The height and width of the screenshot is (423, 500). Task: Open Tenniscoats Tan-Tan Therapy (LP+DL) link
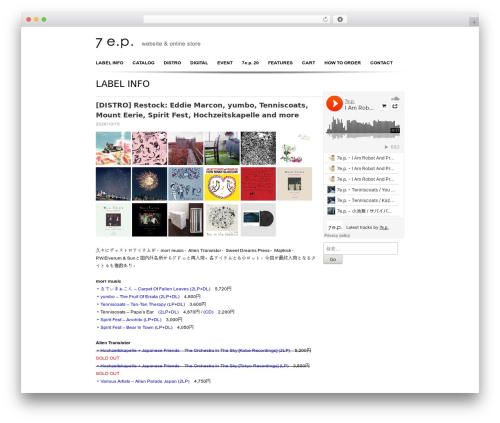143,304
